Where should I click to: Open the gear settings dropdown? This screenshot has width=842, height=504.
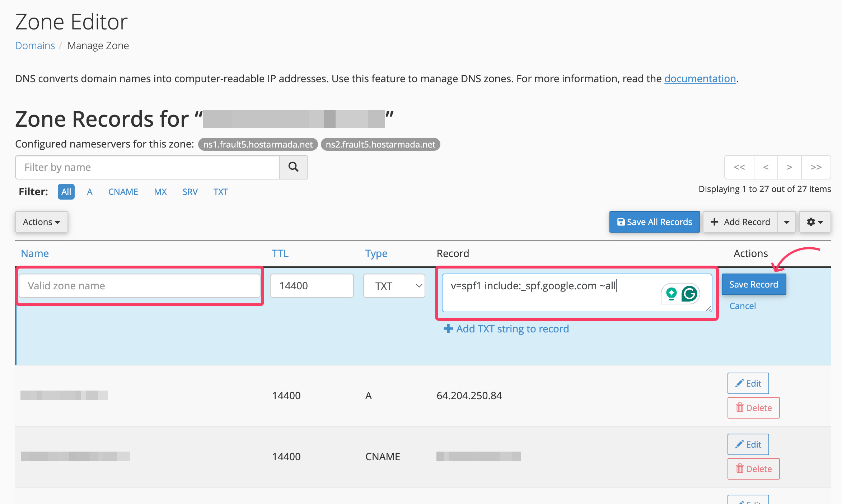pyautogui.click(x=815, y=222)
